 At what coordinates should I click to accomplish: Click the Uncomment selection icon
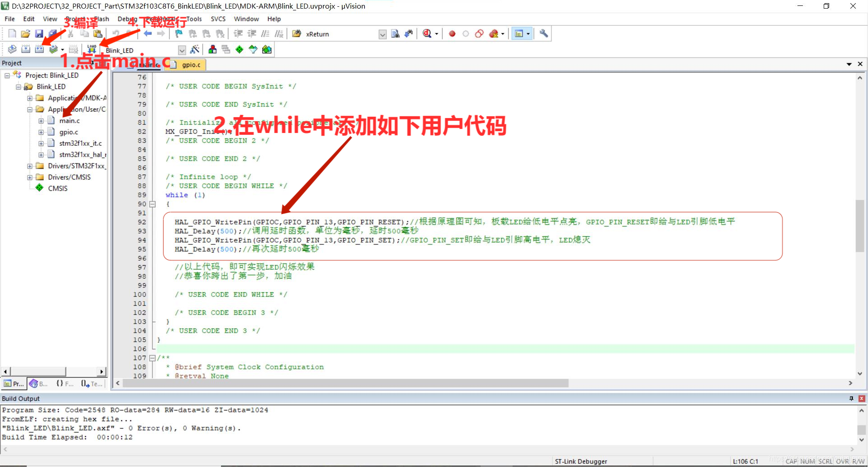[279, 34]
